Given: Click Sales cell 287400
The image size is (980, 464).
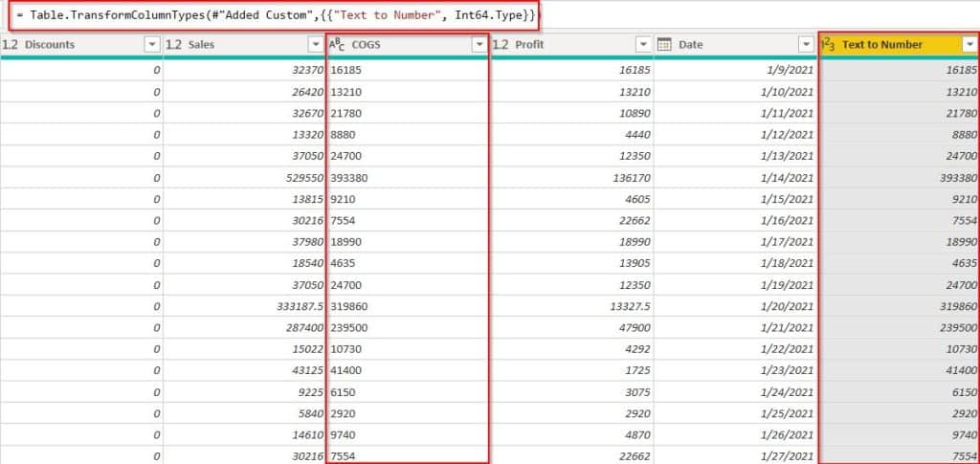Looking at the screenshot, I should click(244, 328).
